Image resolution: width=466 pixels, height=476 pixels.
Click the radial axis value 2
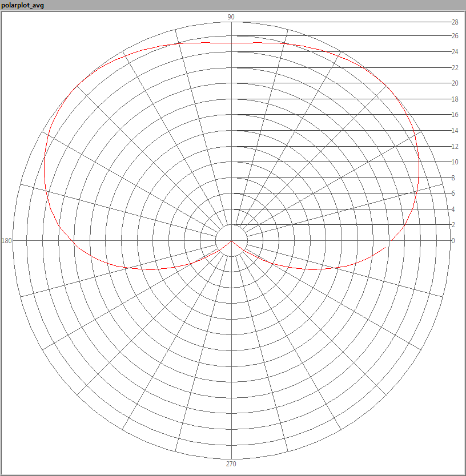point(453,225)
